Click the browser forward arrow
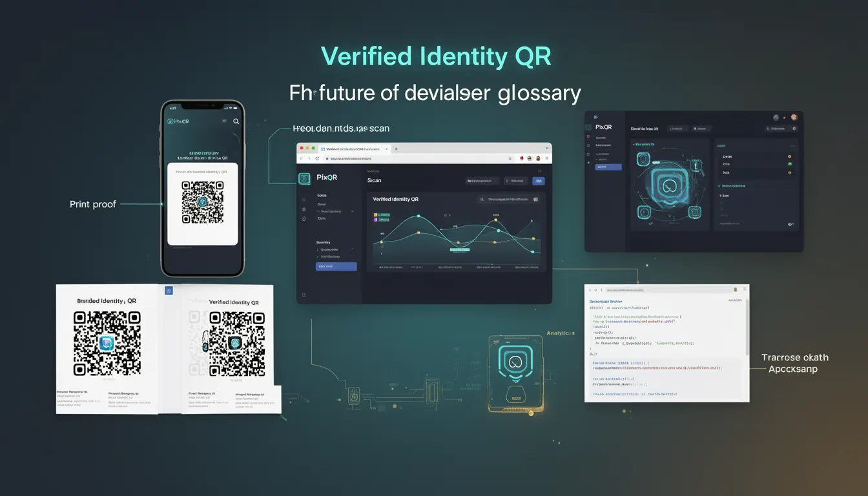The image size is (868, 496). click(309, 158)
